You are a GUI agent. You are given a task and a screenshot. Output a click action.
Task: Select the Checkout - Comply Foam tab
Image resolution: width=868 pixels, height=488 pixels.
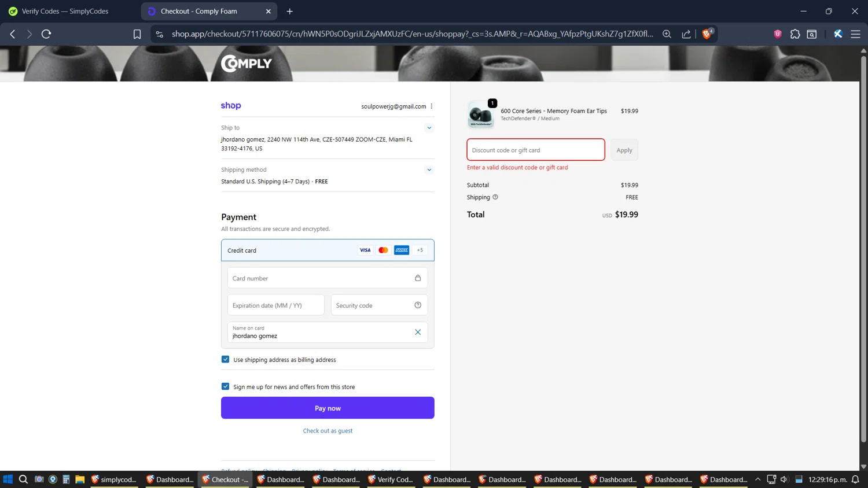pyautogui.click(x=208, y=11)
